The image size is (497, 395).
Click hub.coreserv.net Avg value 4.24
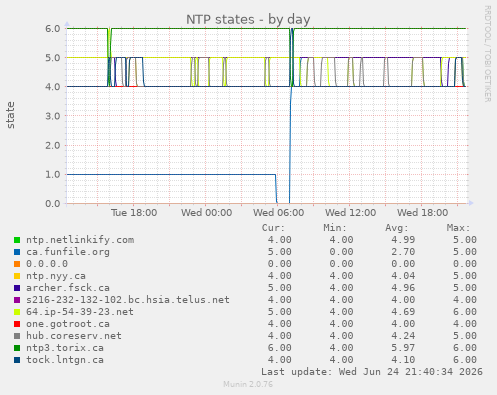(403, 336)
